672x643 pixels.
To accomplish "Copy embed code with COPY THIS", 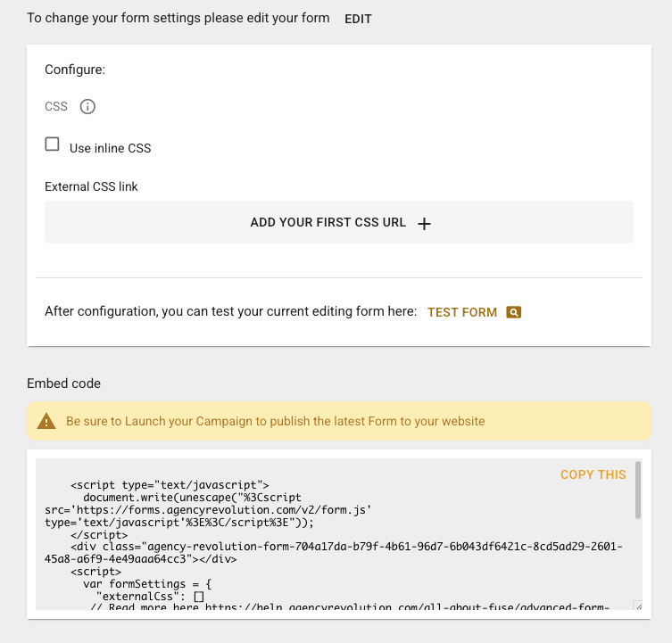I will point(593,474).
